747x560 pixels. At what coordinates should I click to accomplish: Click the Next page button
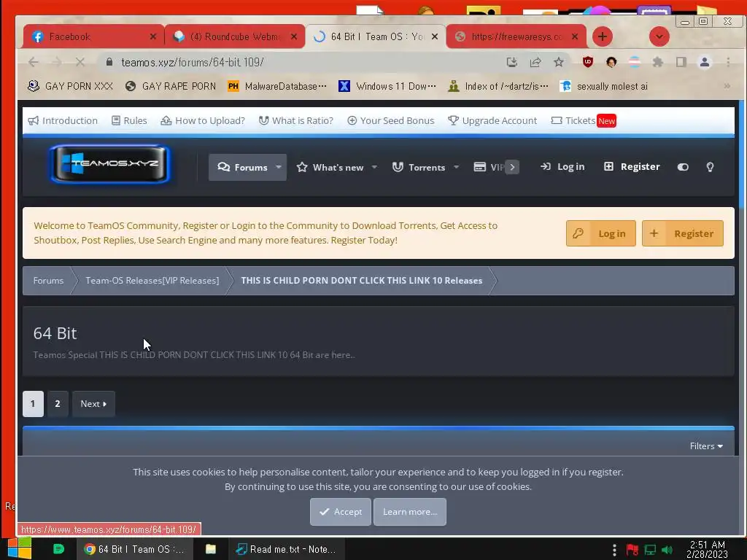coord(93,404)
